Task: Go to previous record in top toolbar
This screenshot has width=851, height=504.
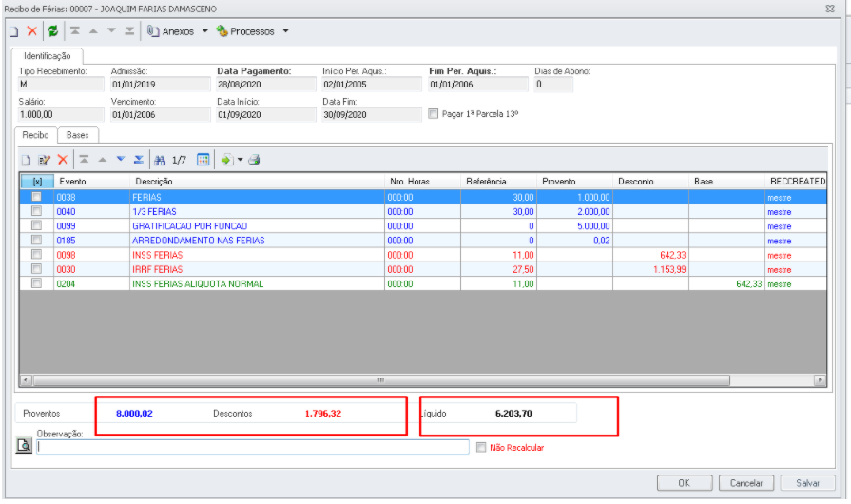Action: [x=93, y=31]
